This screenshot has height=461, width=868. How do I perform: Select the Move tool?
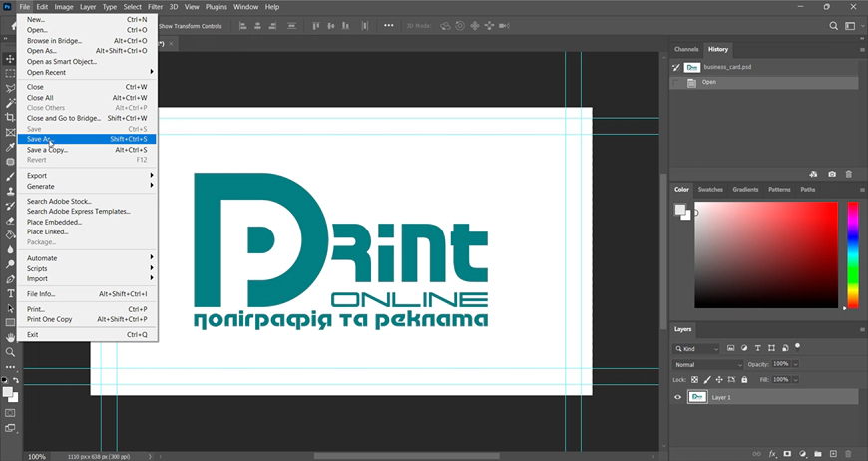10,59
